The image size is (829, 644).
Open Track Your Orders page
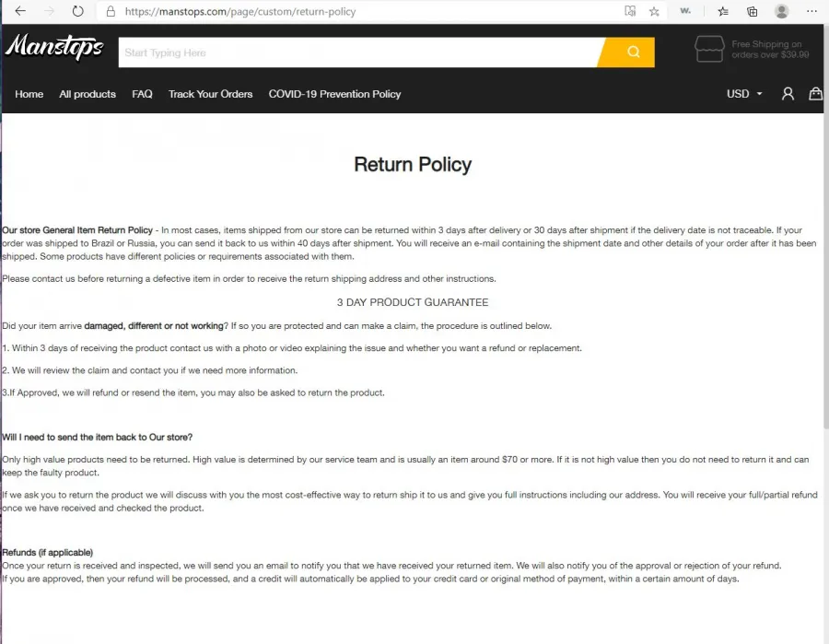pos(210,94)
